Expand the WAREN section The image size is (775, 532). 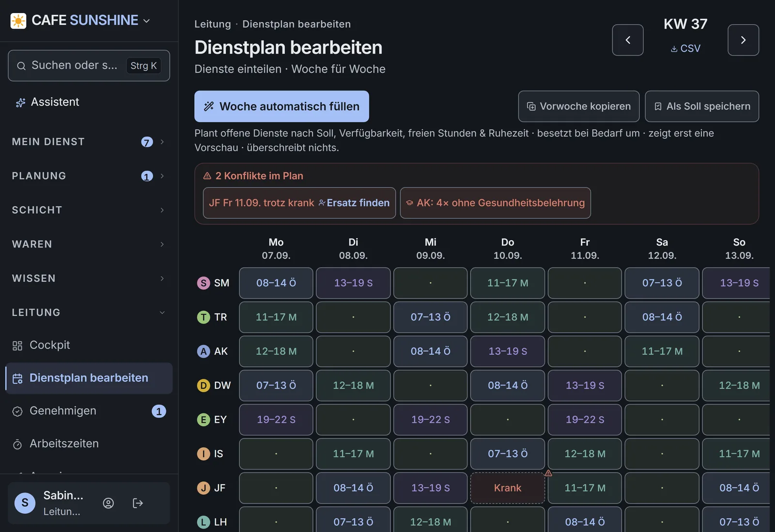[89, 244]
